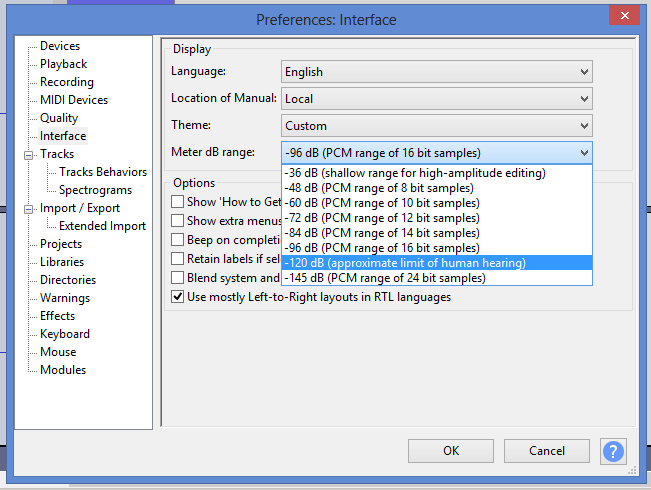Open Spectrograms preferences

(x=95, y=190)
